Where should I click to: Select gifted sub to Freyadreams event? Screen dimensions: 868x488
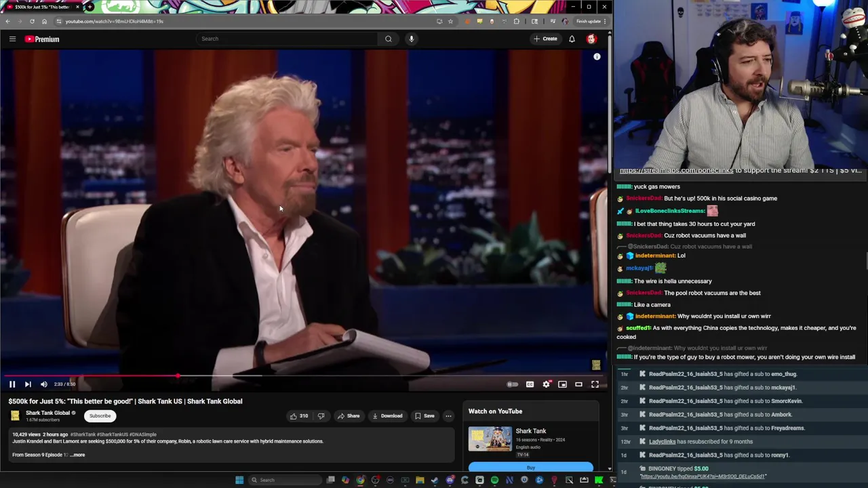click(726, 428)
